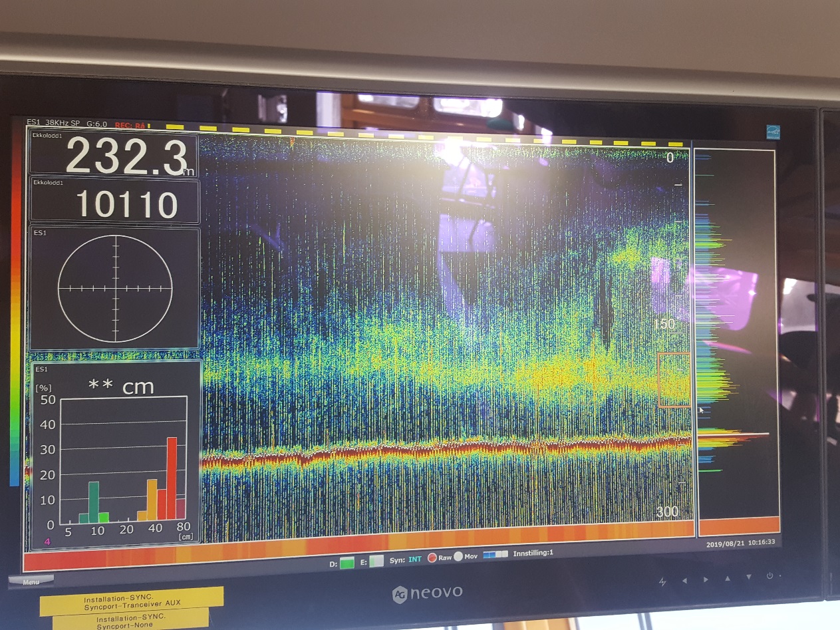840x630 pixels.
Task: Click the orange zoom marker box on echogram
Action: pyautogui.click(x=674, y=380)
